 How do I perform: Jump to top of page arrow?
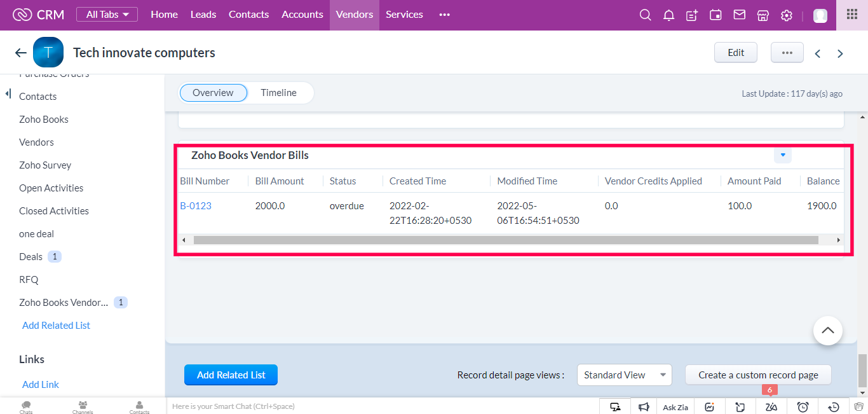[828, 330]
